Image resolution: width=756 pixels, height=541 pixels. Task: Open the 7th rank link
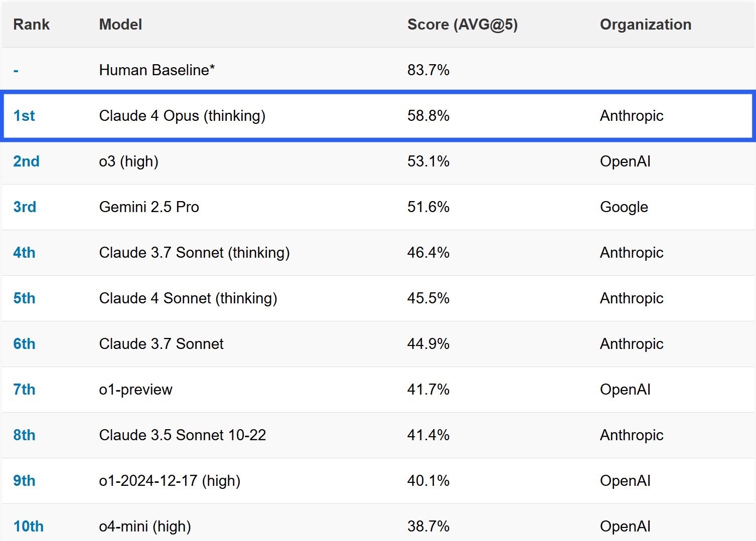[x=24, y=390]
